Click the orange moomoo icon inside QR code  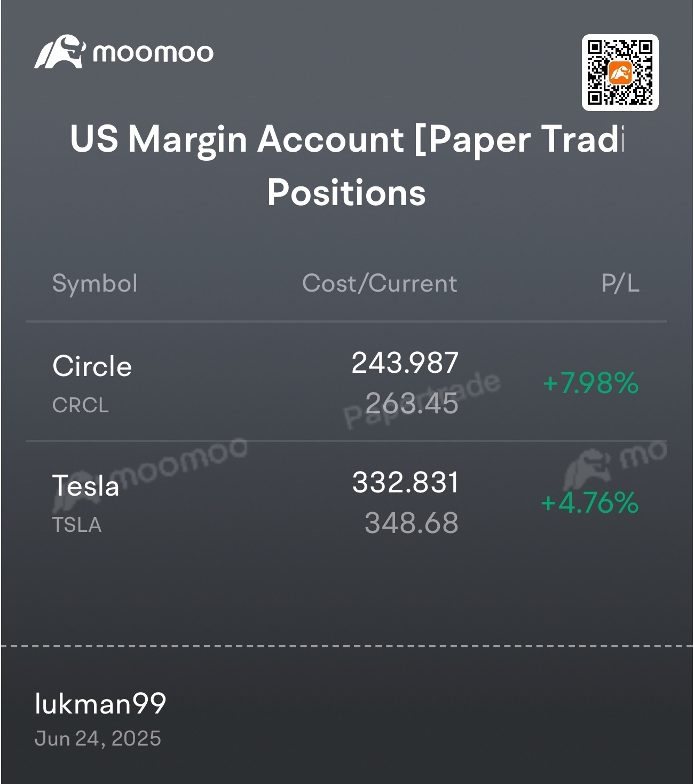click(620, 73)
